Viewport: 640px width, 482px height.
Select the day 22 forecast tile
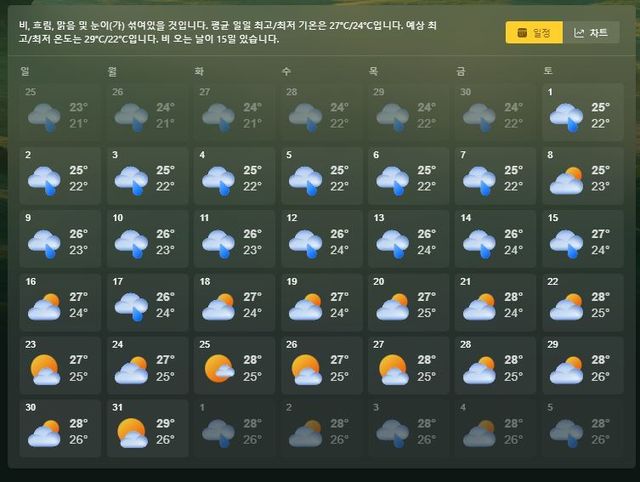[x=582, y=302]
